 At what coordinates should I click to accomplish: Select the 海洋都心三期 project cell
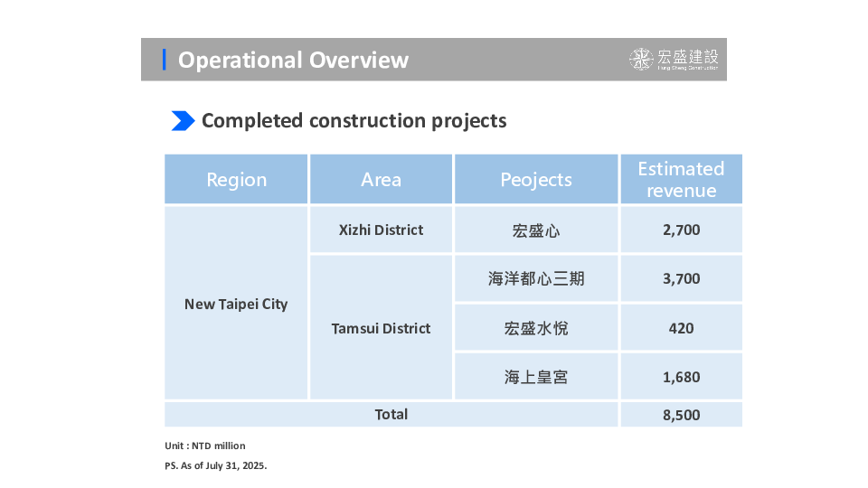pos(536,279)
